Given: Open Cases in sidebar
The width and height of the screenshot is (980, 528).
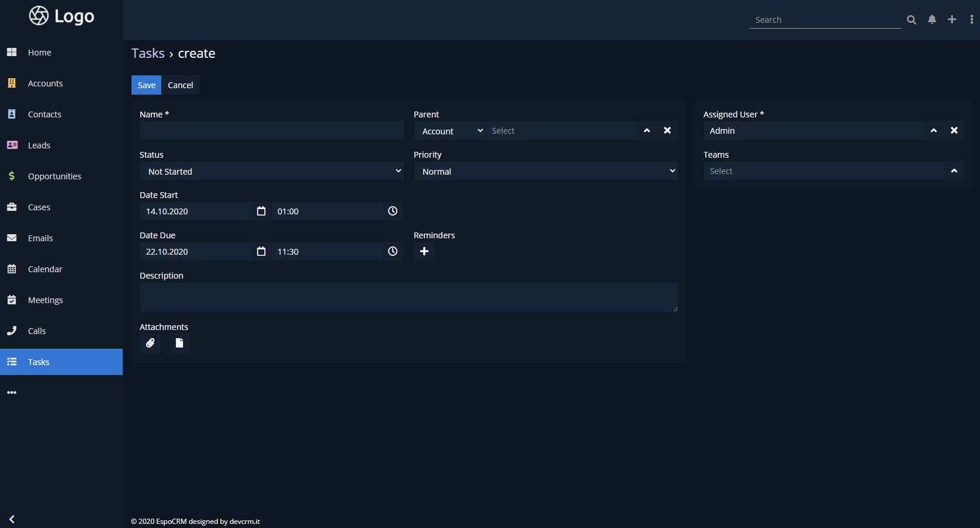Looking at the screenshot, I should (61, 207).
